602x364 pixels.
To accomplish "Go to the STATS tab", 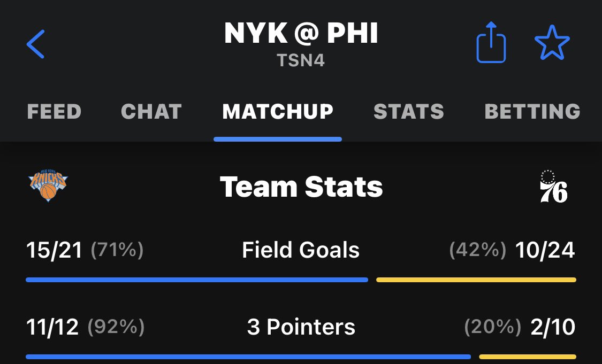I will 409,112.
